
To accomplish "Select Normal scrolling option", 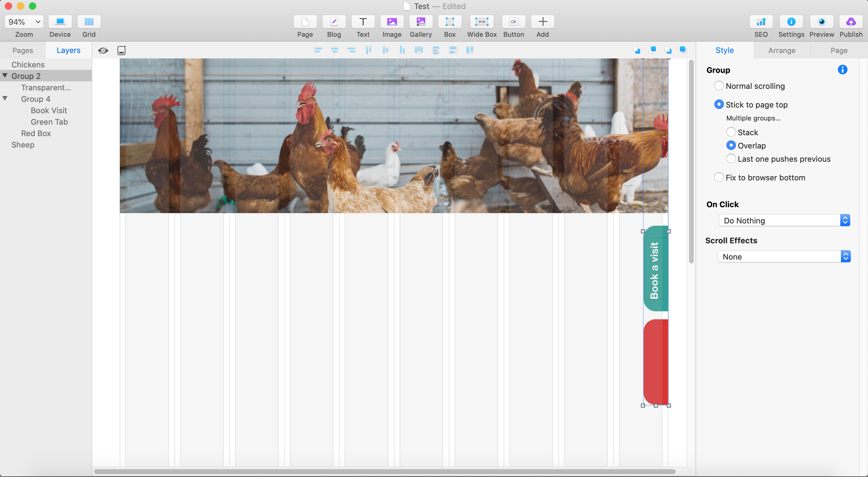I will (x=719, y=86).
